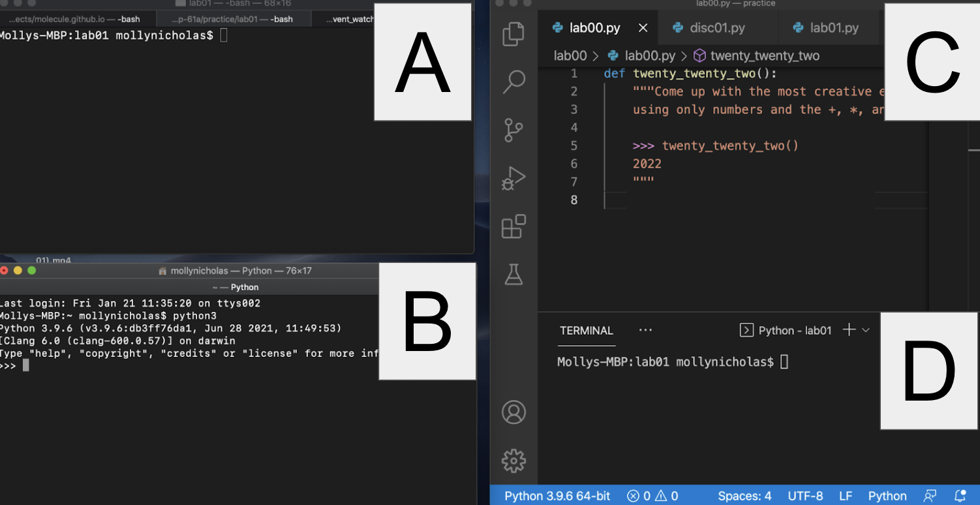
Task: Change interpreter via Python 3.9.6 64-bit
Action: point(557,495)
